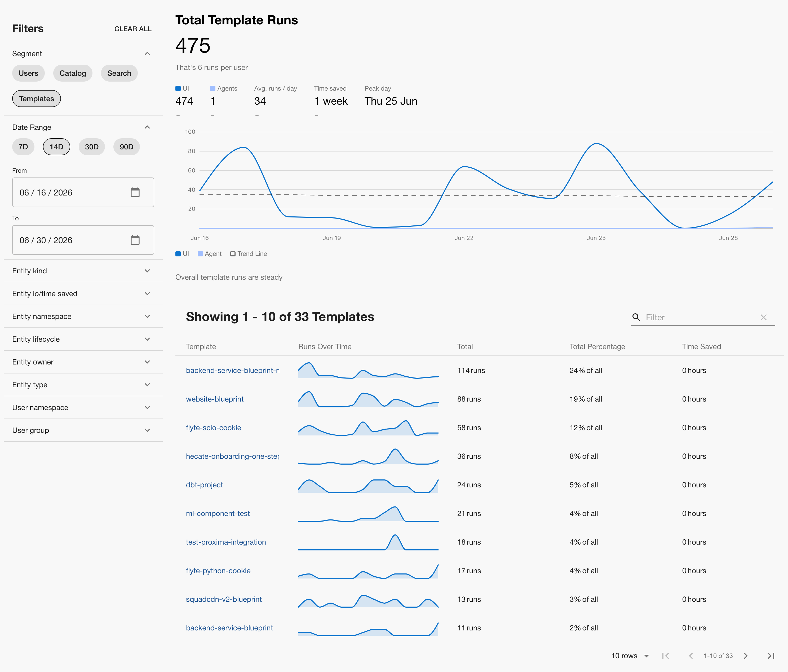Select the Catalog segment chip
Viewport: 788px width, 672px height.
pos(73,73)
